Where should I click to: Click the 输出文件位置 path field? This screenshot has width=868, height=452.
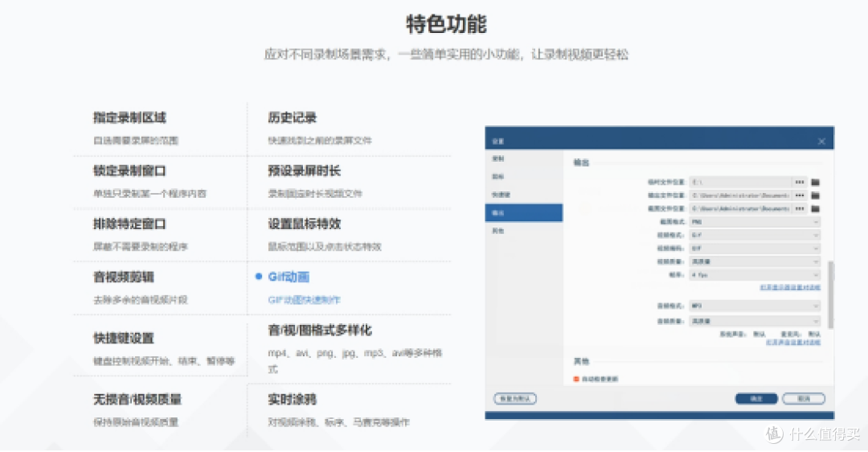[741, 195]
